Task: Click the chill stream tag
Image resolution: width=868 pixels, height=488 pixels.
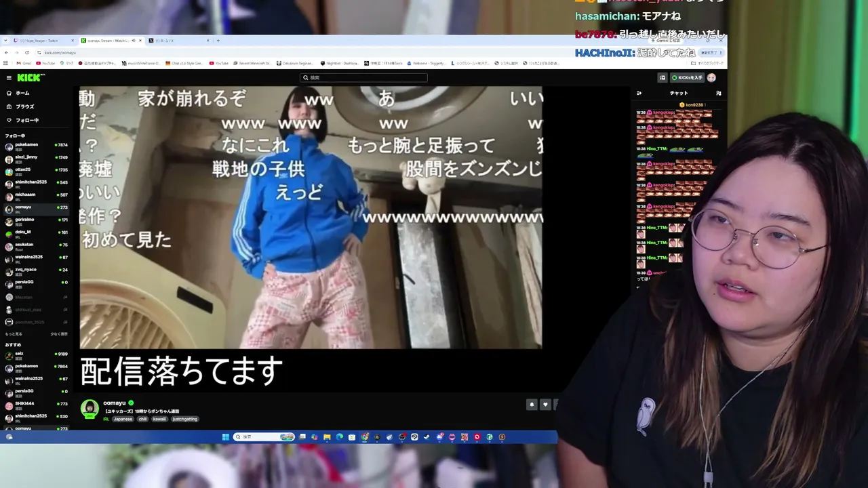Action: (x=142, y=420)
